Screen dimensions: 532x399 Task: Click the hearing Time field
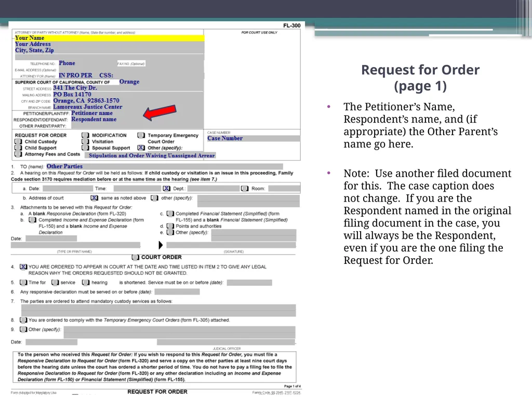[x=137, y=188]
